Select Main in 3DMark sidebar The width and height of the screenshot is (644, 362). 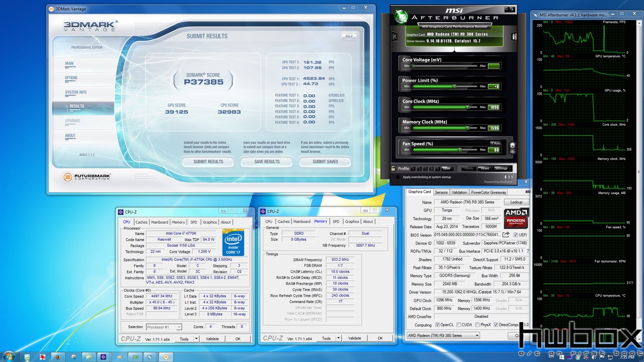coord(69,64)
